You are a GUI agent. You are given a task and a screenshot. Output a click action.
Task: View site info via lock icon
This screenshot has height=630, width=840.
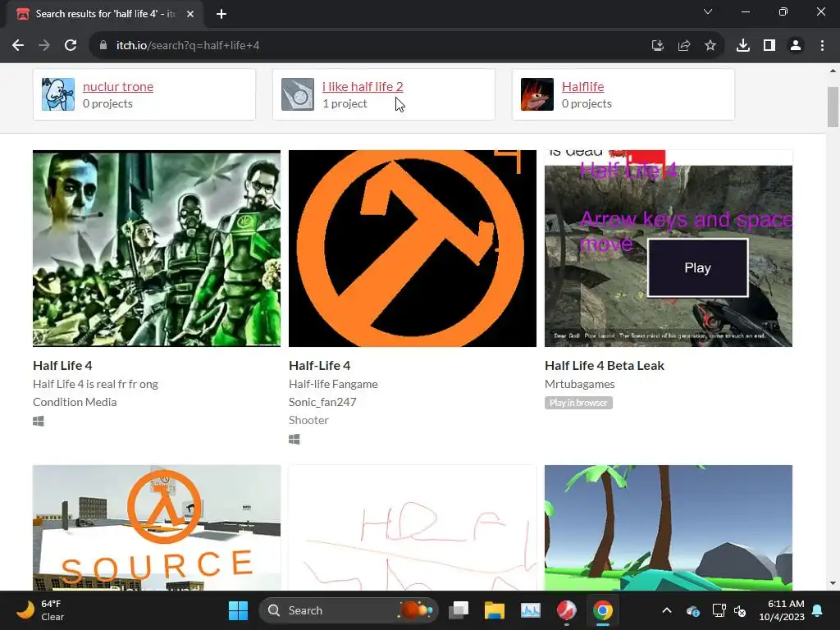pos(103,46)
